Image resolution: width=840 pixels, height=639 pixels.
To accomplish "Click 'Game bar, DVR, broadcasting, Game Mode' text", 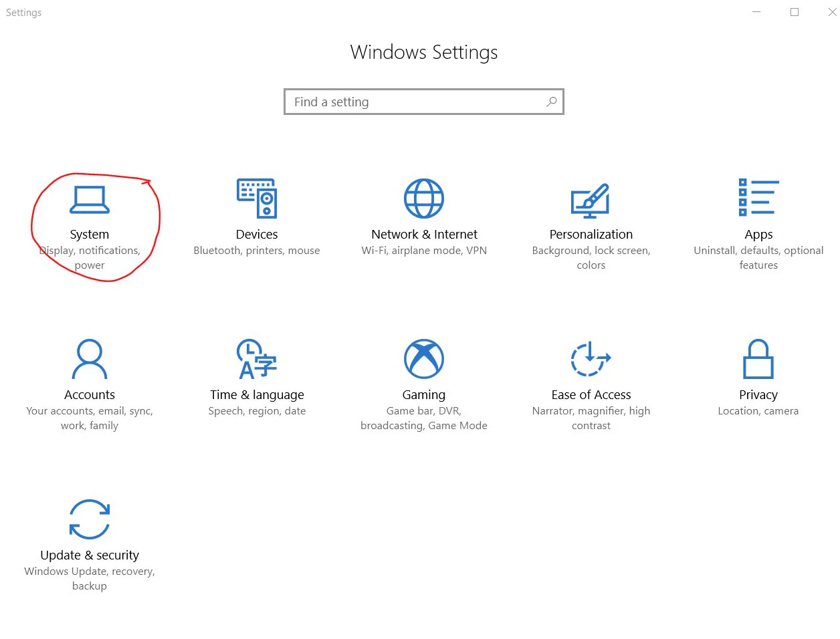I will [424, 418].
